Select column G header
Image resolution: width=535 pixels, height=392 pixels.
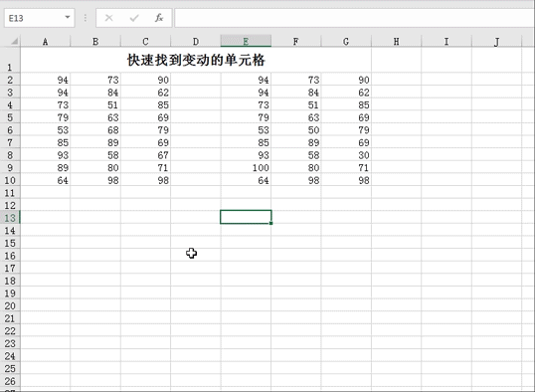click(346, 42)
